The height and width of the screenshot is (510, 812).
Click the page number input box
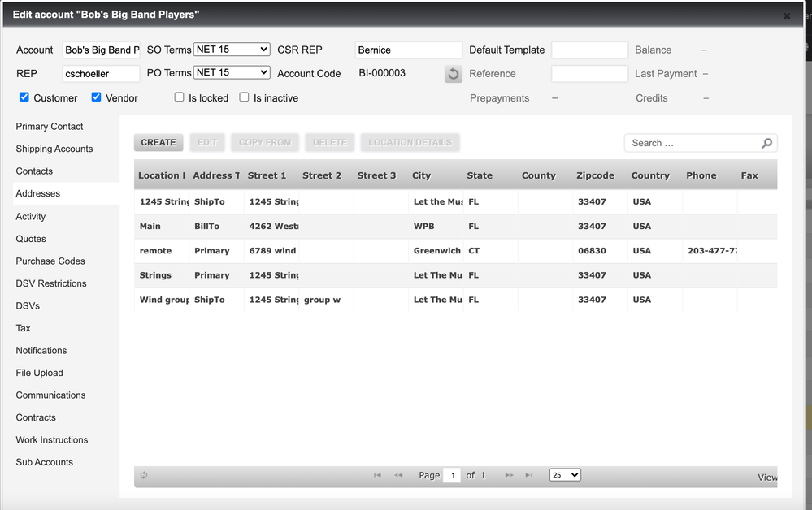[x=453, y=475]
